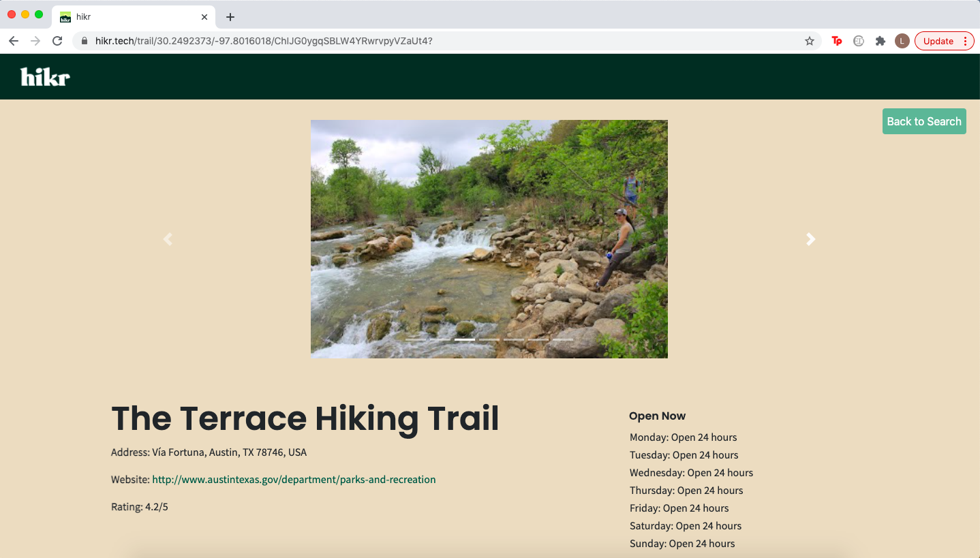
Task: Open the profile avatar labeled L
Action: 902,41
